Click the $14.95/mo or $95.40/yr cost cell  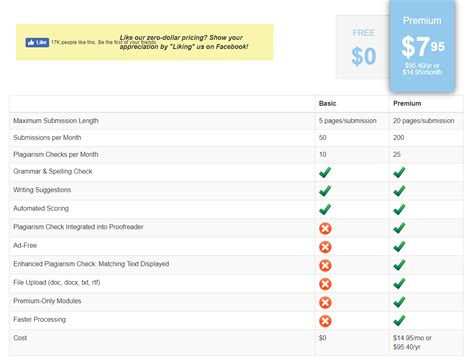[412, 342]
